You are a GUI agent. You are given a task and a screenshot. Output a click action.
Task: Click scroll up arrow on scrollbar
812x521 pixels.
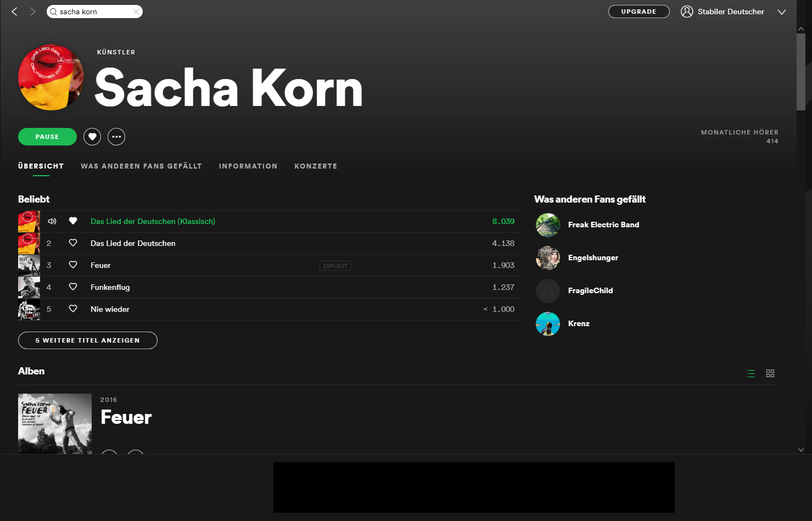(x=801, y=29)
